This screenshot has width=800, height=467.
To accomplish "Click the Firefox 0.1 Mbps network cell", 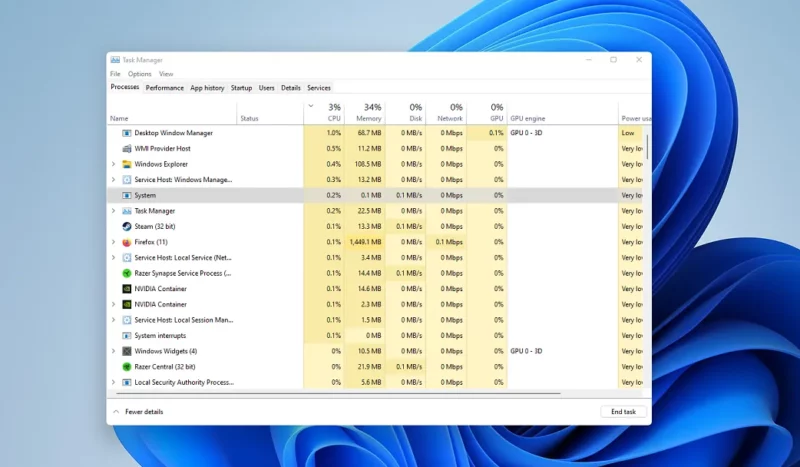I will pos(446,242).
